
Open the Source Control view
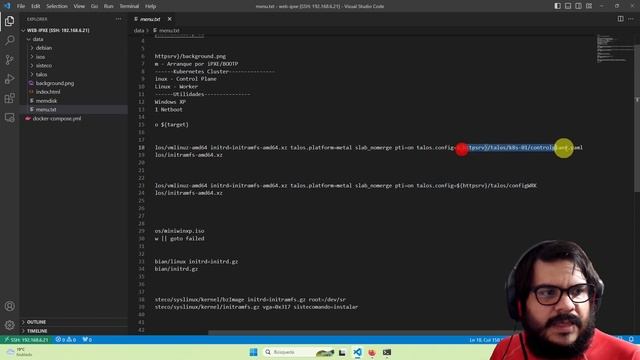point(9,60)
